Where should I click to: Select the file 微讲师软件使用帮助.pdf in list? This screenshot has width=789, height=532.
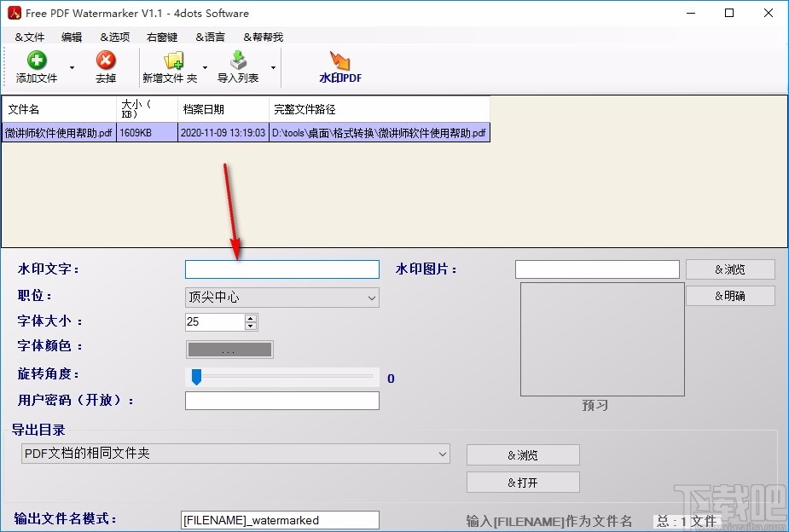click(x=59, y=133)
